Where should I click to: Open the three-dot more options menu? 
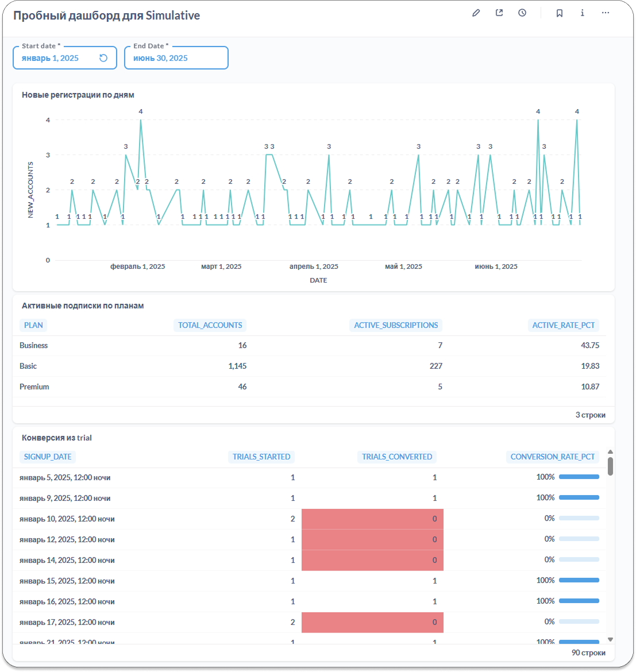606,13
